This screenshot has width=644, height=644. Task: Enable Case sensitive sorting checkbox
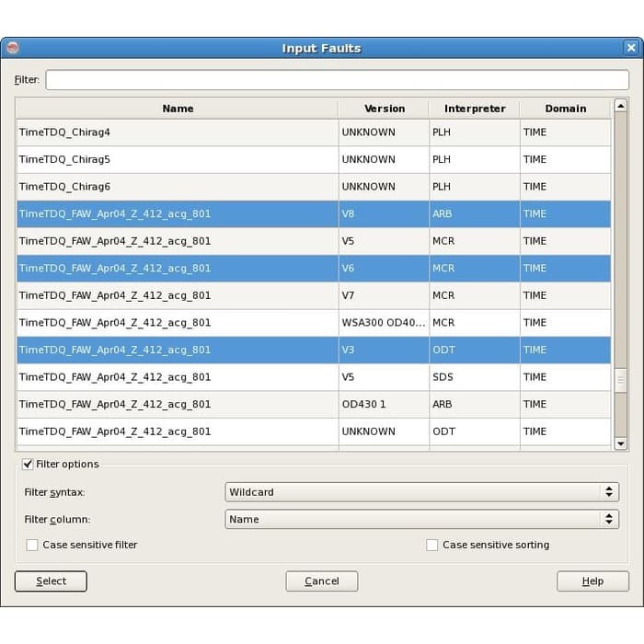[431, 545]
